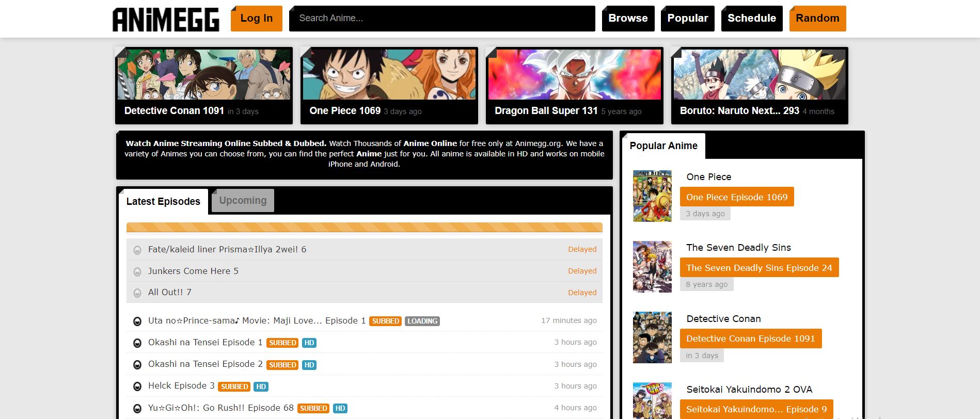Image resolution: width=980 pixels, height=419 pixels.
Task: Click the '4 hours ago' timestamp
Action: click(575, 408)
